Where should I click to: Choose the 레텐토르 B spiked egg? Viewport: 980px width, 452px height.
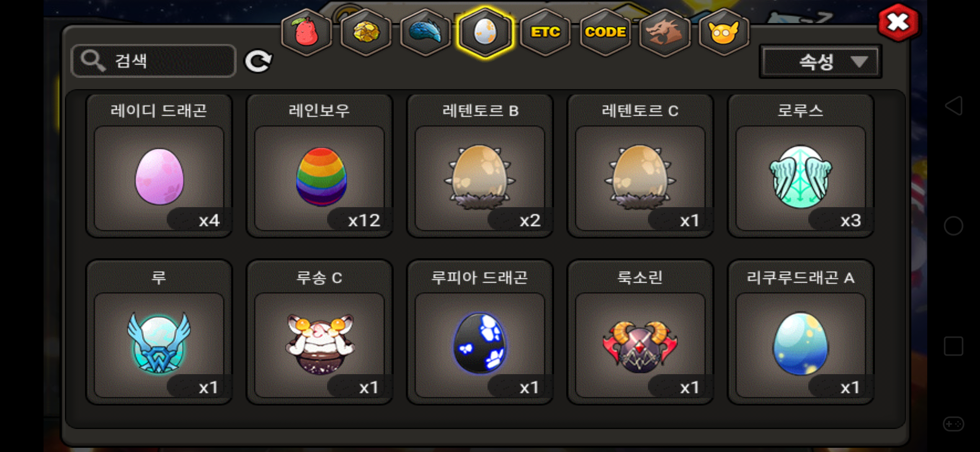point(480,166)
